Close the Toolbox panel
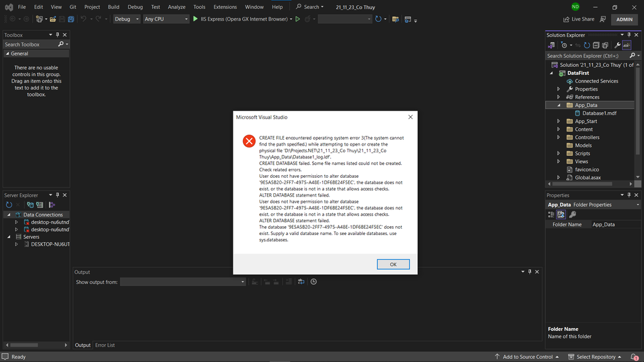The height and width of the screenshot is (362, 644). (x=64, y=35)
